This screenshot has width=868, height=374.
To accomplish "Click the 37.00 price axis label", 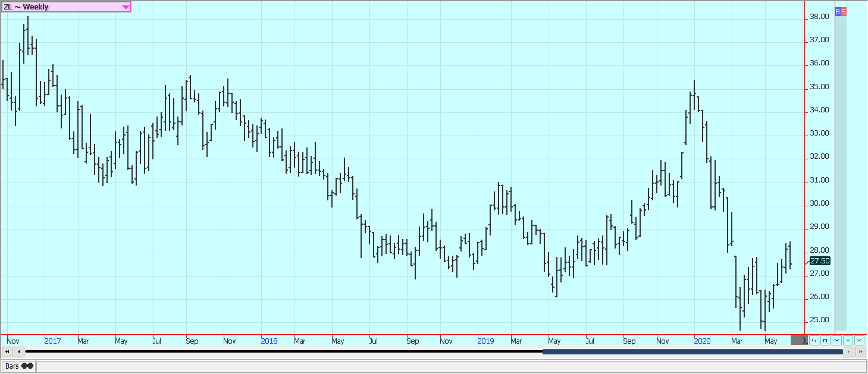I will [x=819, y=40].
